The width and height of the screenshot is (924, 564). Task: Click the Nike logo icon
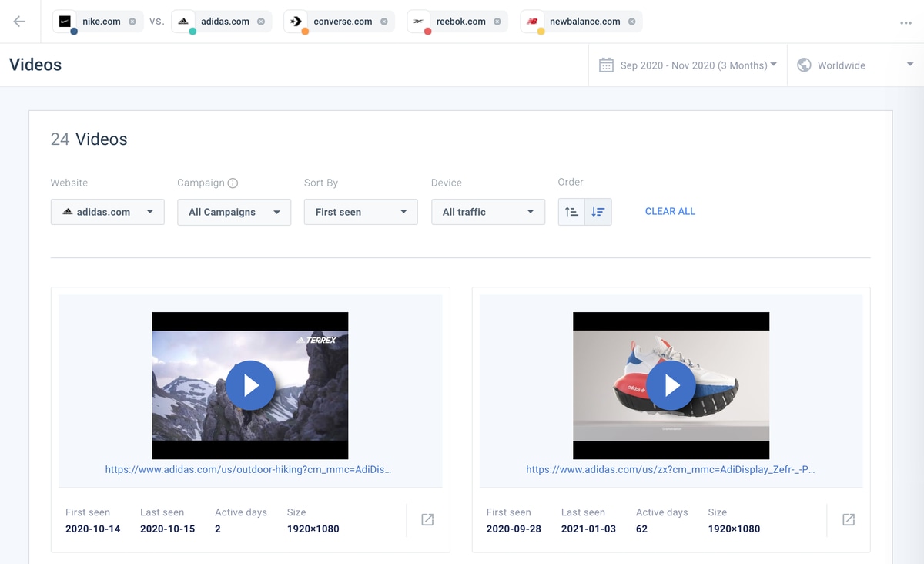tap(65, 22)
